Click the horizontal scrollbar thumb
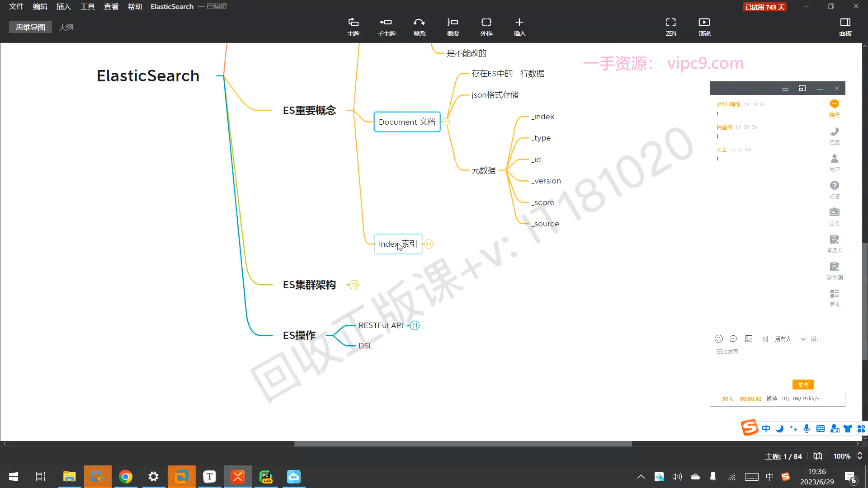This screenshot has width=868, height=488. click(x=462, y=444)
